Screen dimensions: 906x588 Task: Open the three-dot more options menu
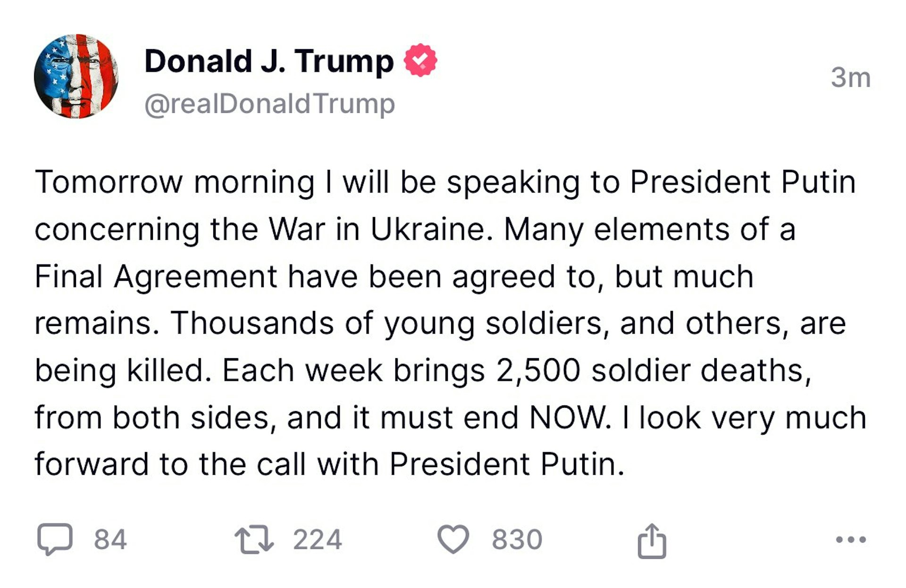[x=851, y=539]
